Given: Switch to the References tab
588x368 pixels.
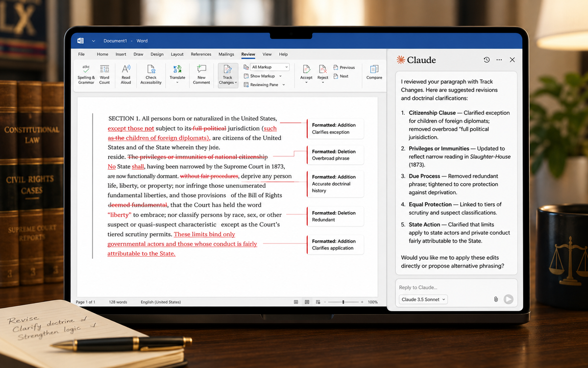Looking at the screenshot, I should [201, 54].
